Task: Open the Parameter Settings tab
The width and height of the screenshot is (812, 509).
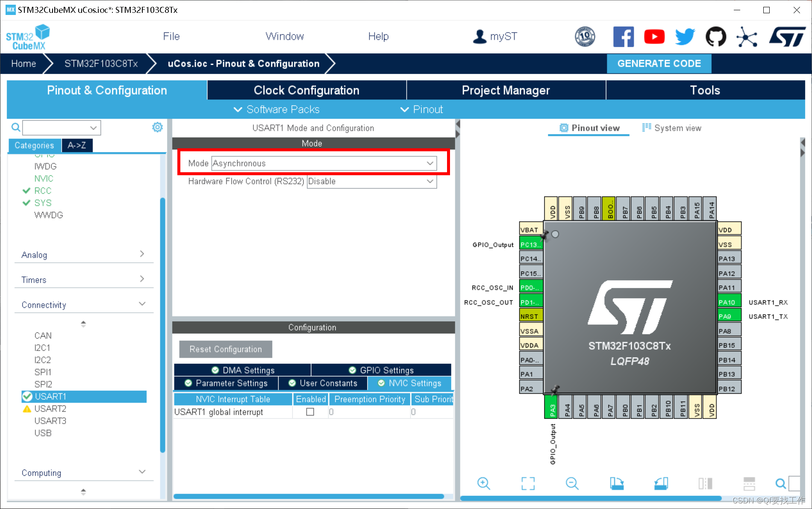Action: point(226,383)
